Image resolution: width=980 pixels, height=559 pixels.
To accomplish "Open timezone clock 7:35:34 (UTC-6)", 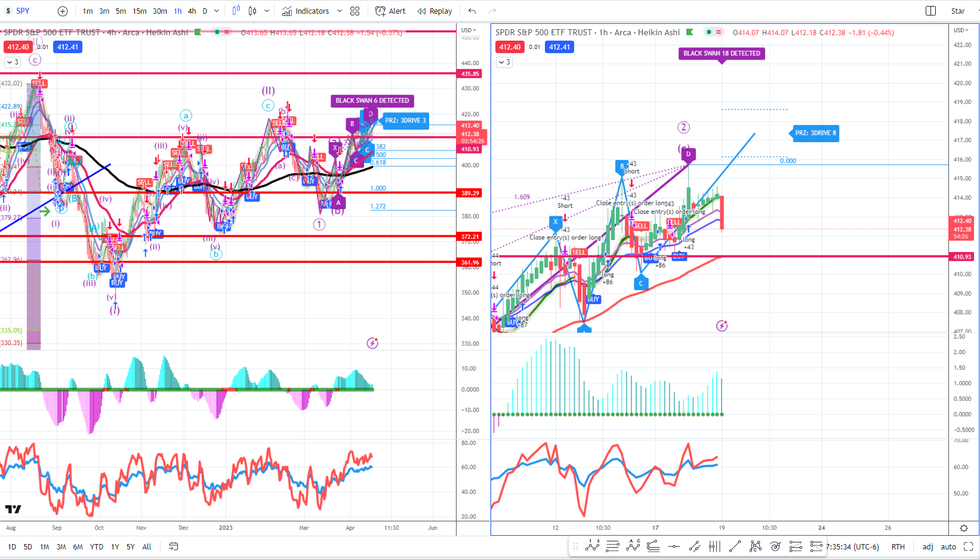I will [852, 546].
